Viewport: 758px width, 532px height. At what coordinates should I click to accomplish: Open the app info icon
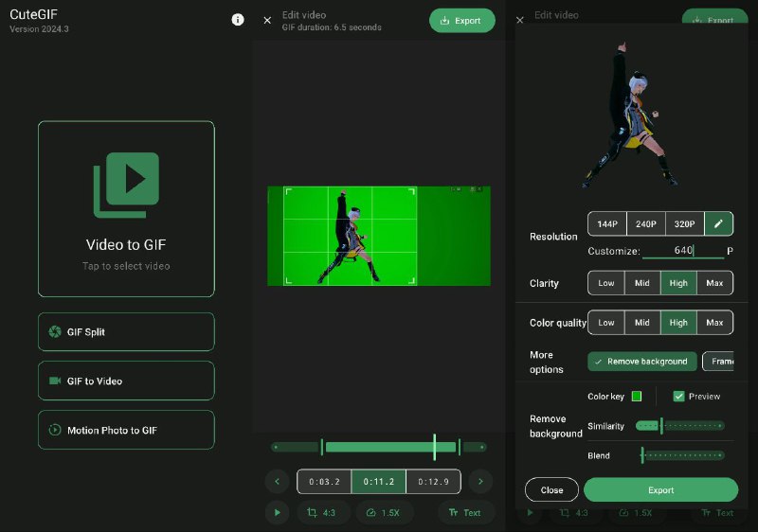pyautogui.click(x=238, y=20)
